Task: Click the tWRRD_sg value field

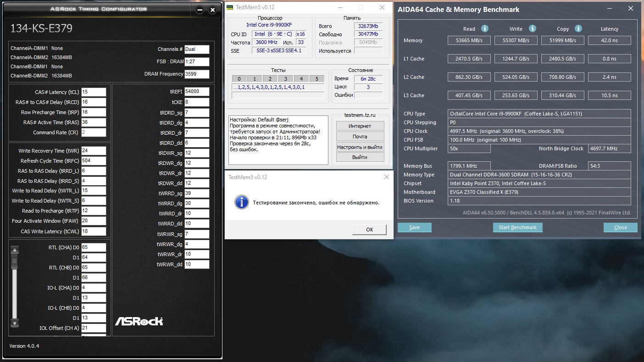Action: [x=197, y=193]
